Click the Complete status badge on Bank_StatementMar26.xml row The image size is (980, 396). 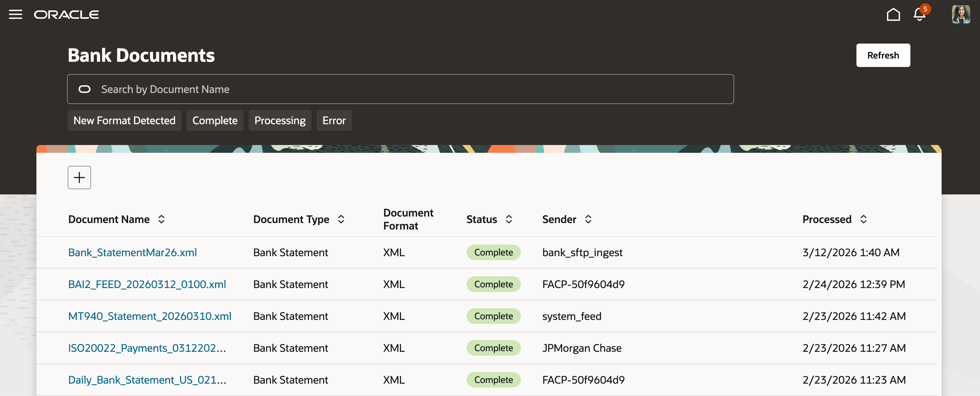[494, 252]
